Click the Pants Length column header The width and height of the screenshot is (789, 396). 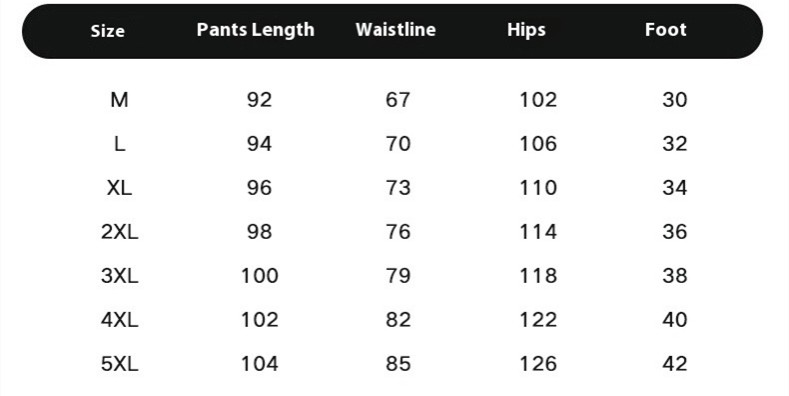(255, 30)
